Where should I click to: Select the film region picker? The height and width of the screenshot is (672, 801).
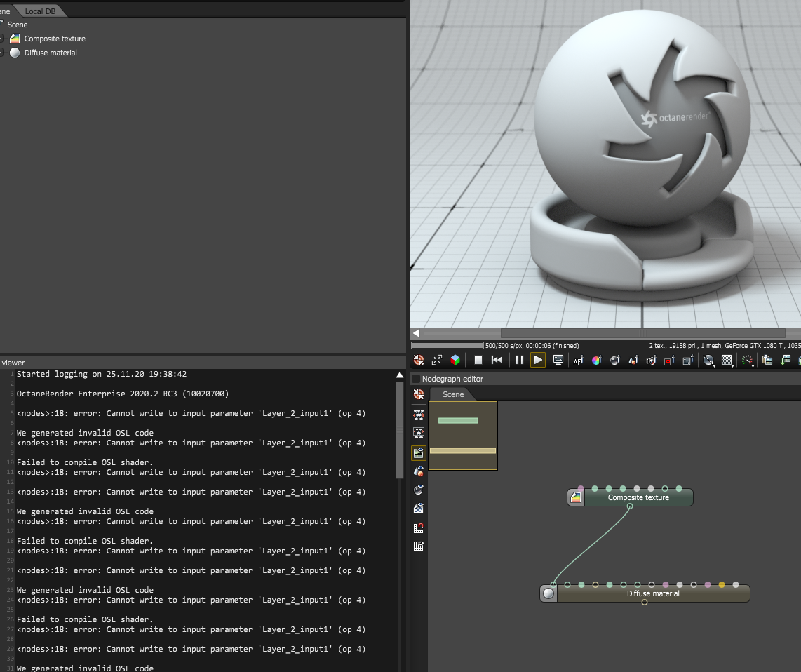click(687, 361)
